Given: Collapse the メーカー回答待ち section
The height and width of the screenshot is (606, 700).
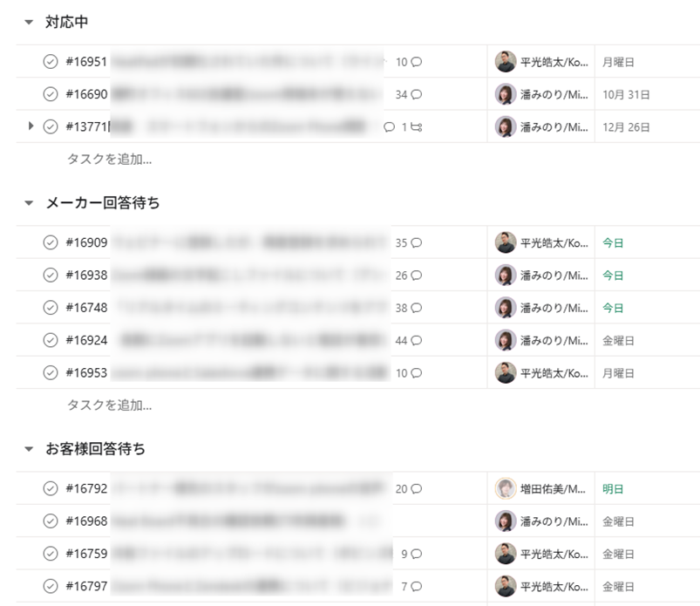Looking at the screenshot, I should (29, 203).
